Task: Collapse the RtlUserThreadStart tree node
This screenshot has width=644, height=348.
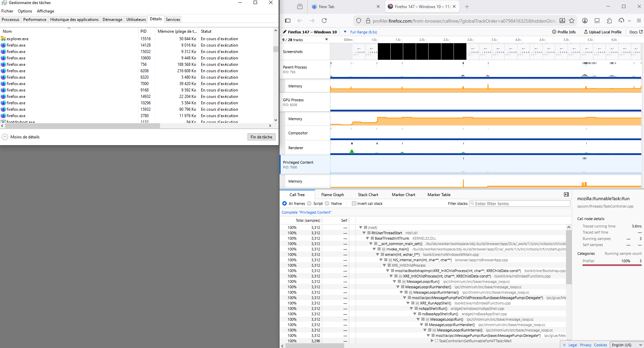Action: point(364,233)
